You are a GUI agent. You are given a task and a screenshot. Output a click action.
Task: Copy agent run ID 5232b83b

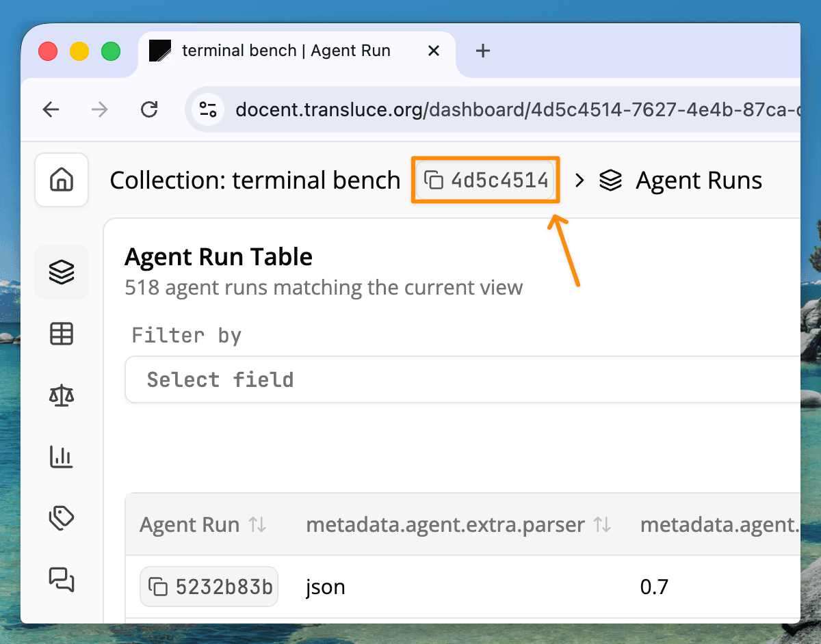(209, 587)
